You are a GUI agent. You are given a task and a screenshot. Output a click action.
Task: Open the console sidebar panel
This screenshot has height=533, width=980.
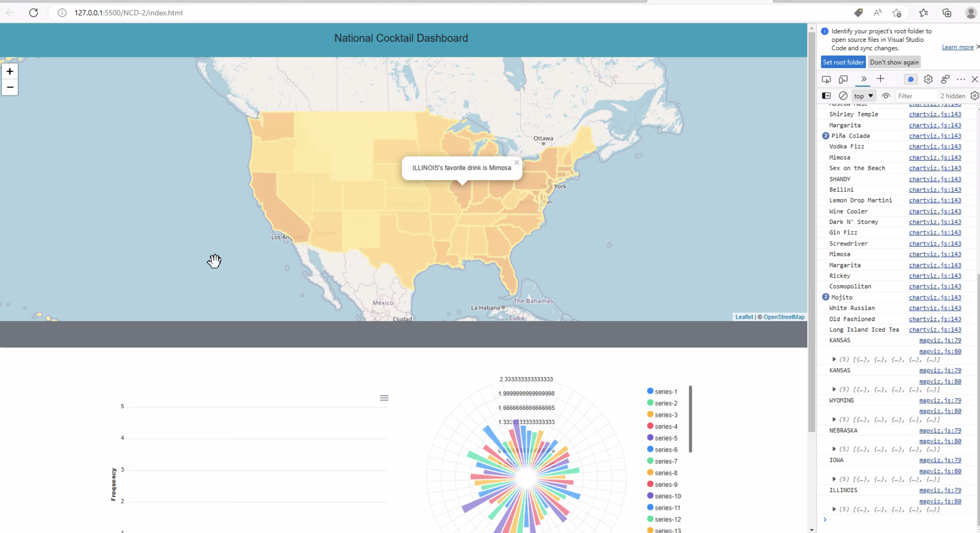click(x=826, y=95)
